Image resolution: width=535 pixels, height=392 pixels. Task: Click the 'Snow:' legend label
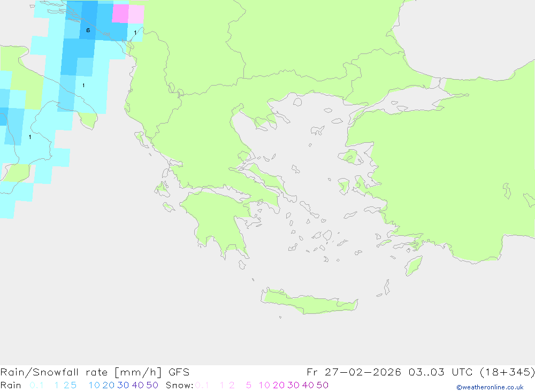(x=179, y=385)
